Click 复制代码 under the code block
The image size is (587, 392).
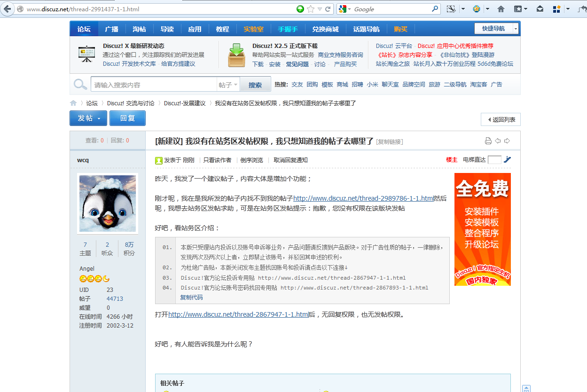(191, 297)
